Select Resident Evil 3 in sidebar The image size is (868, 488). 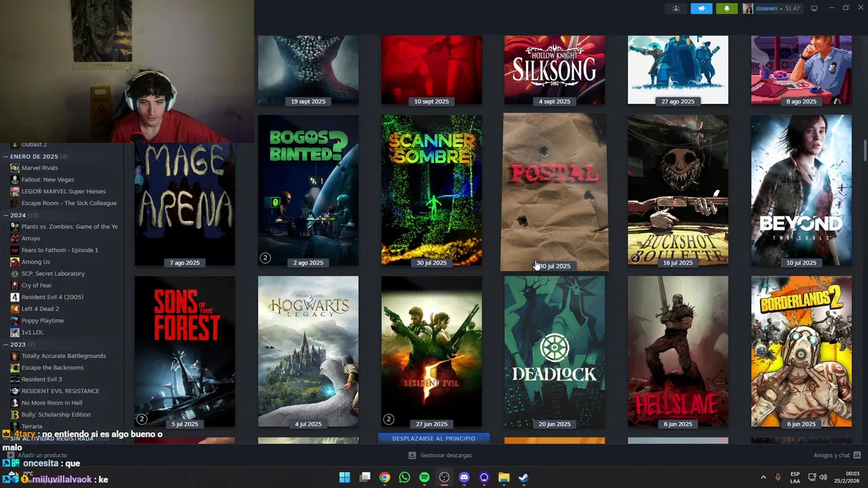pos(41,379)
